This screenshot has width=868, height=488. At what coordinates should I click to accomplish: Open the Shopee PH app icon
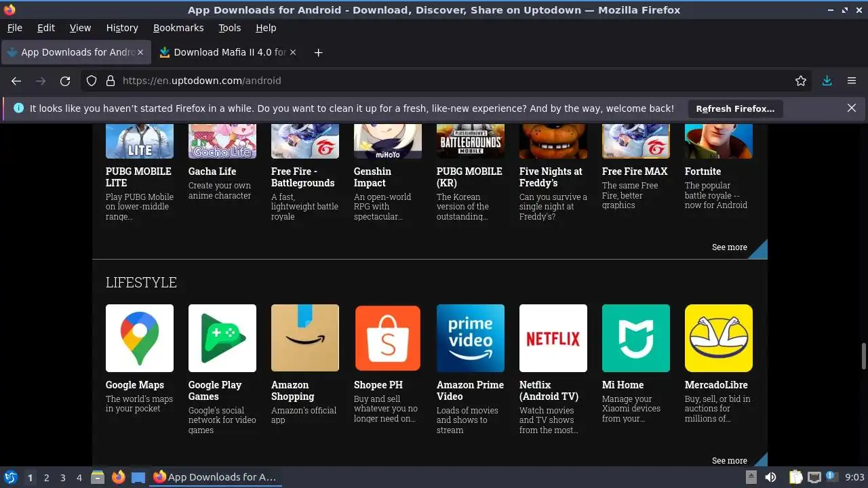pos(388,338)
